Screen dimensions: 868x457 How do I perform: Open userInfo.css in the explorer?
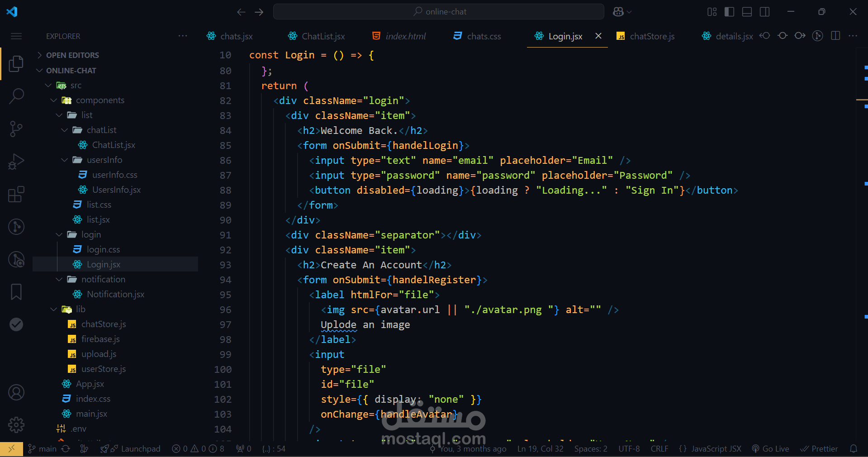[x=114, y=175]
